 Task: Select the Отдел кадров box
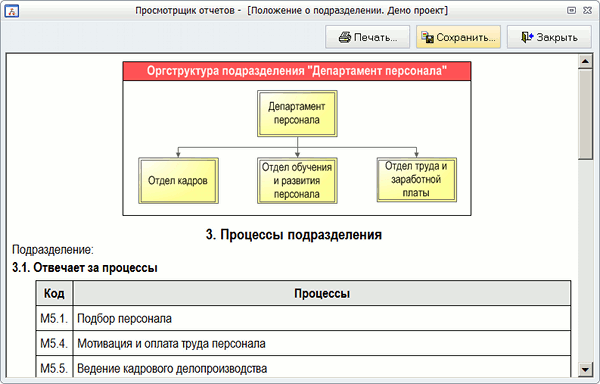(178, 181)
